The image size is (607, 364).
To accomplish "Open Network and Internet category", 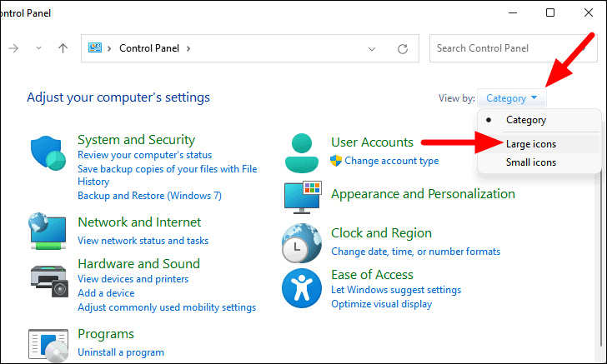I will click(139, 222).
